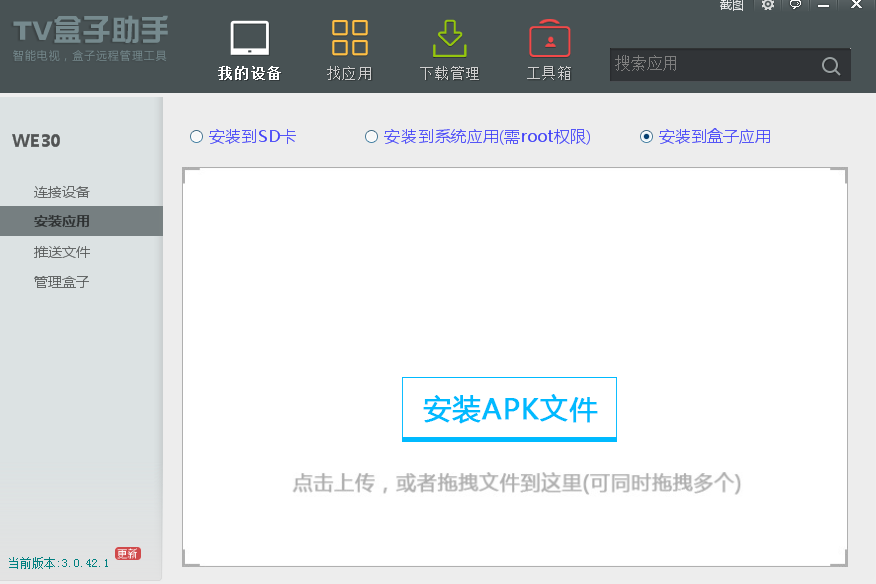The height and width of the screenshot is (584, 876).
Task: Click the feedback chat bubble icon
Action: pos(794,6)
